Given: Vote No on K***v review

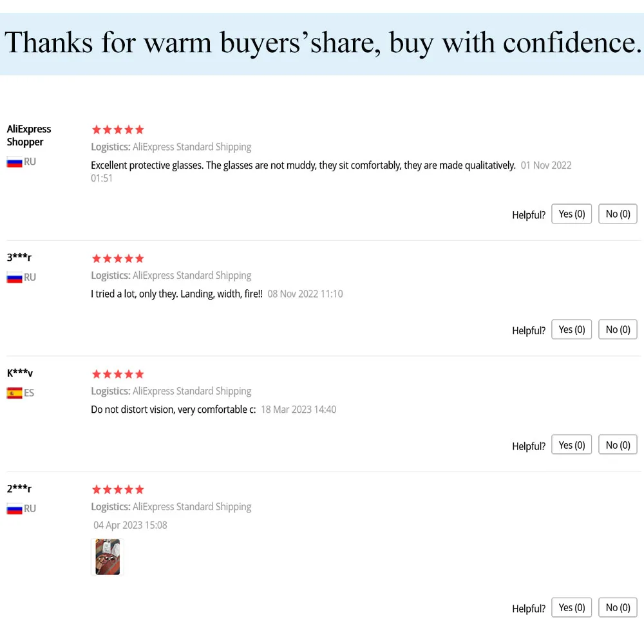Looking at the screenshot, I should coord(618,444).
